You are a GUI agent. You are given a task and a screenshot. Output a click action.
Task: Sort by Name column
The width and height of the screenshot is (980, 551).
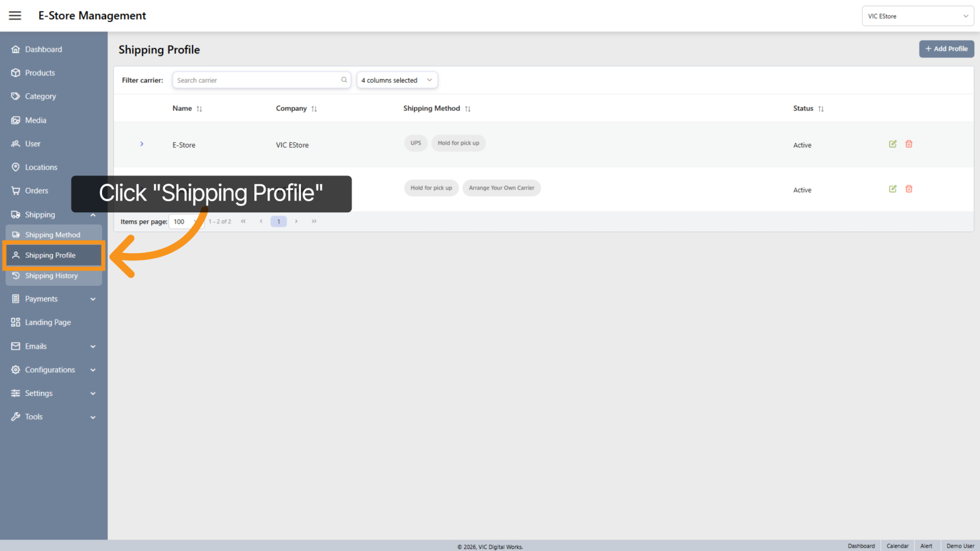click(199, 109)
